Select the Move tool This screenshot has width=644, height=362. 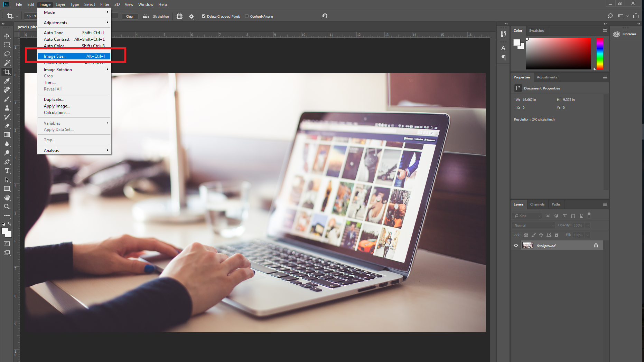(7, 36)
